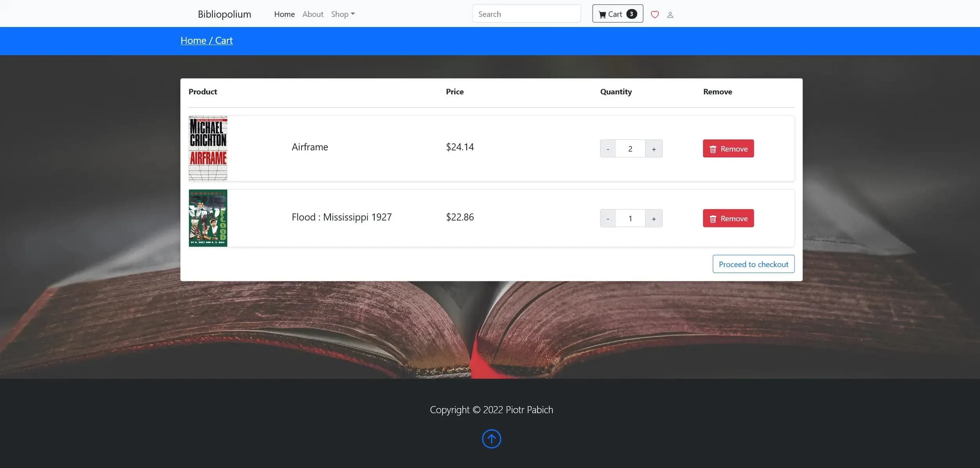Click the user profile icon

tap(670, 14)
